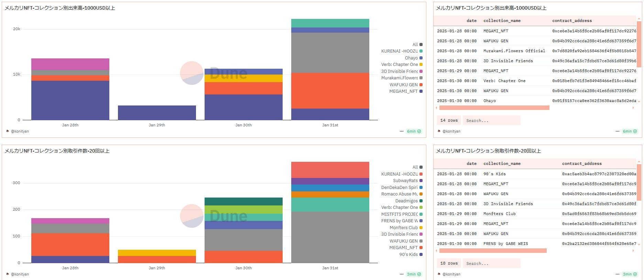Toggle SubwayRats legend entry in bottom chart
Screen dimensions: 644x280
pos(407,181)
